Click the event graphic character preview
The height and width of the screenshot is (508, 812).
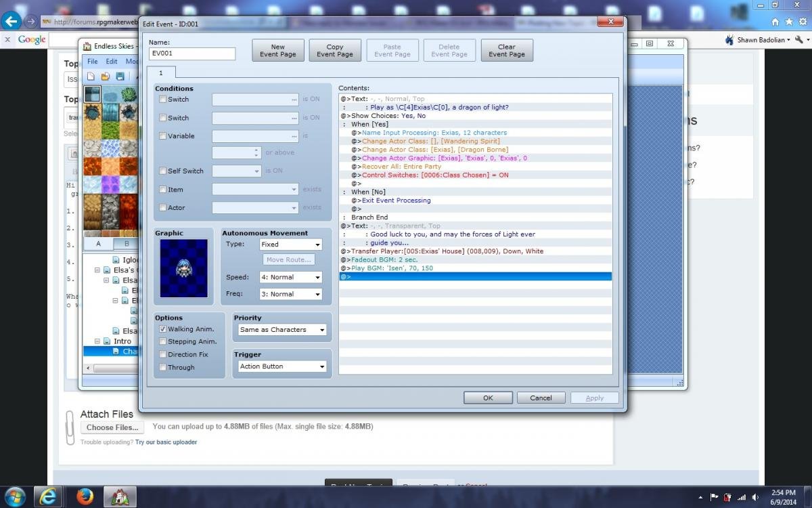click(x=183, y=268)
